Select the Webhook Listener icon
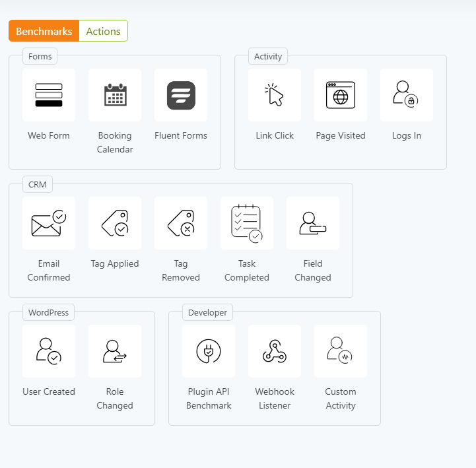The image size is (476, 468). pyautogui.click(x=275, y=351)
